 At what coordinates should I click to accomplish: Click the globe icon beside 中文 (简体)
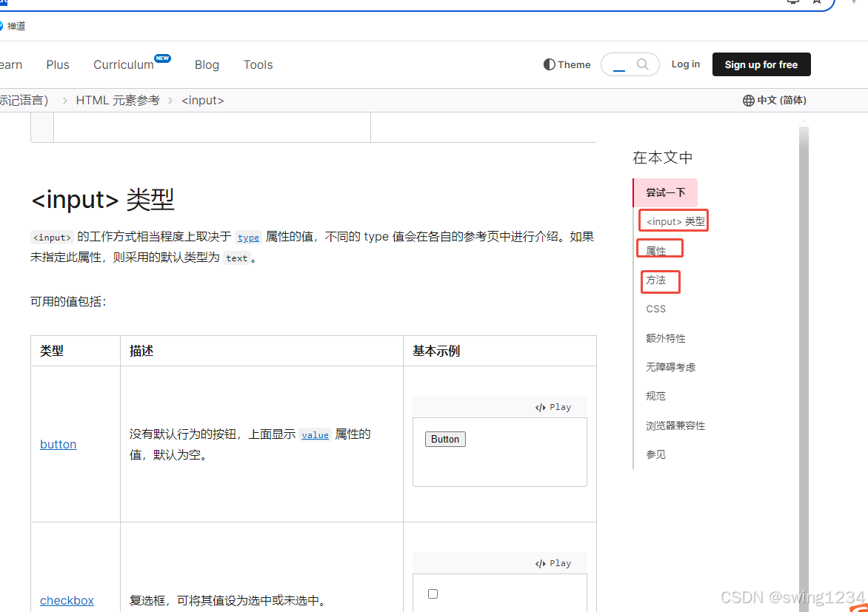[747, 100]
